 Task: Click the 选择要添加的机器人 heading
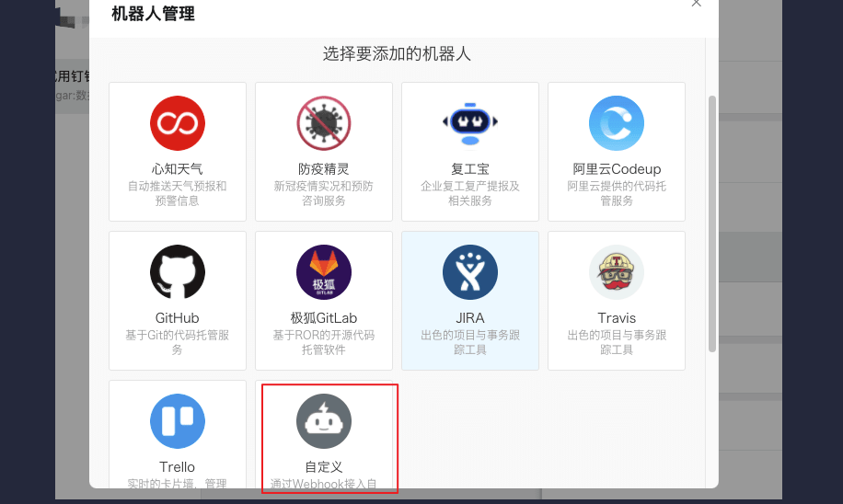tap(397, 53)
